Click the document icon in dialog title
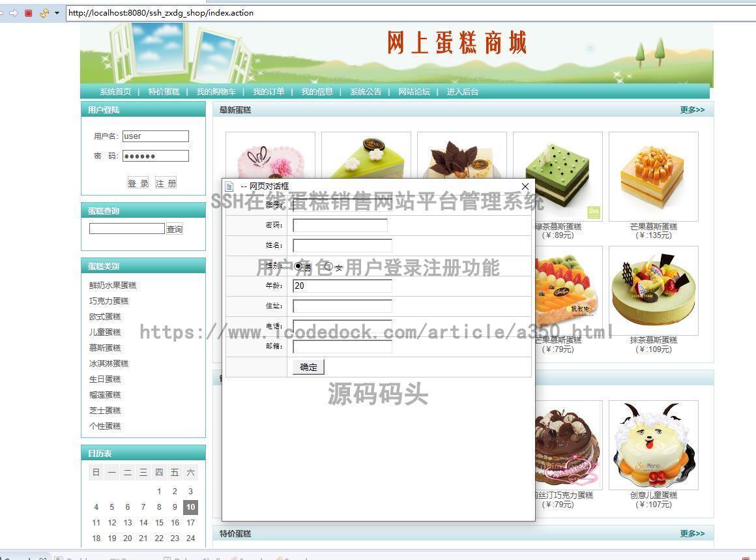Screen dimensions: 756x560 (229, 186)
